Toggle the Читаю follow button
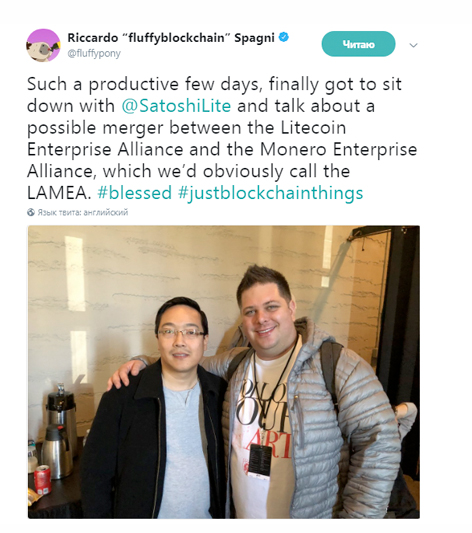Viewport: 472px width, 533px height. click(x=358, y=44)
